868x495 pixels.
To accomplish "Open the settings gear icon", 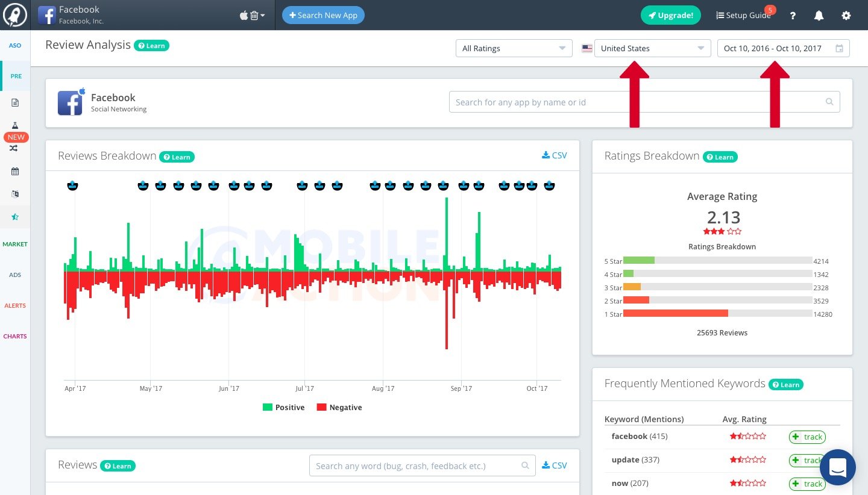I will point(846,16).
